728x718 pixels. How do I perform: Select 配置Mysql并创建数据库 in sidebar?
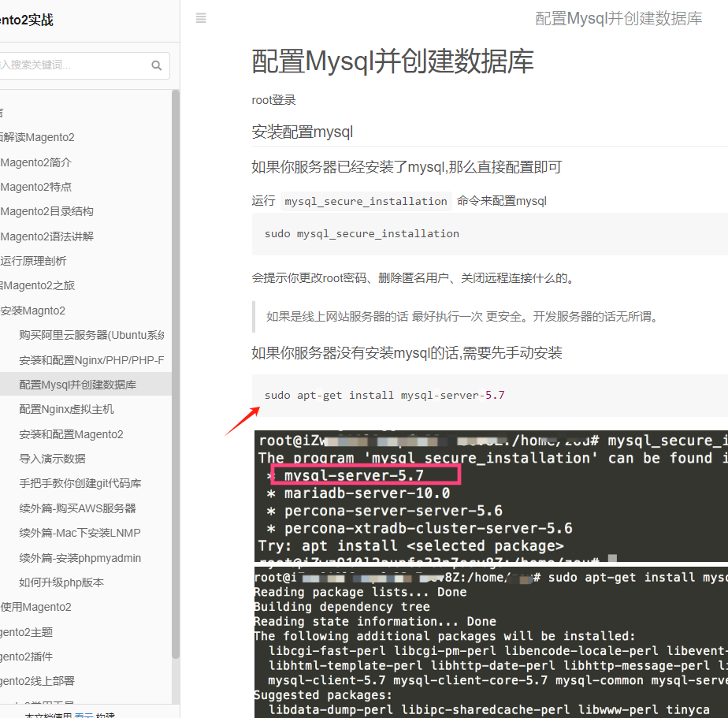[78, 385]
